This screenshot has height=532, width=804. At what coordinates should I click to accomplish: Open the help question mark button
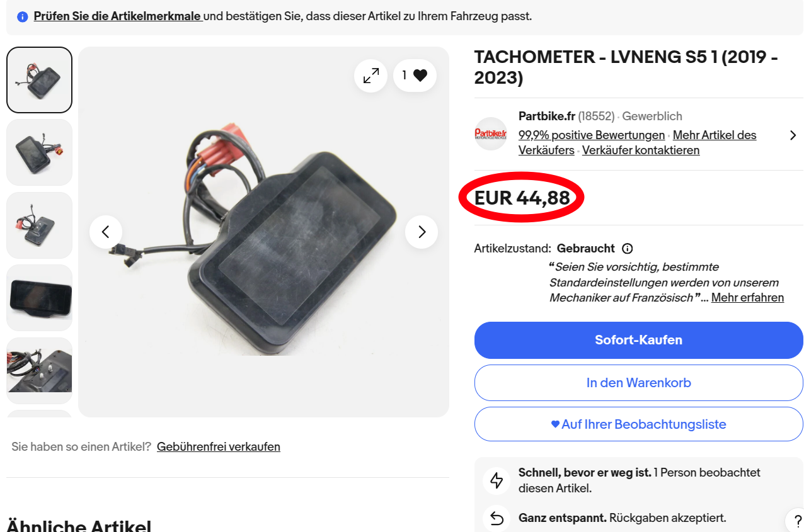point(795,521)
